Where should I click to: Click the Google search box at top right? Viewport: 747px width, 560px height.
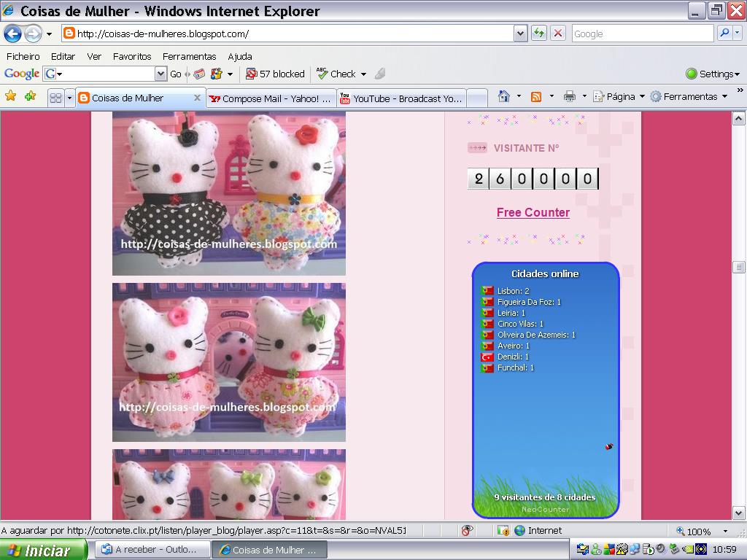[x=642, y=34]
